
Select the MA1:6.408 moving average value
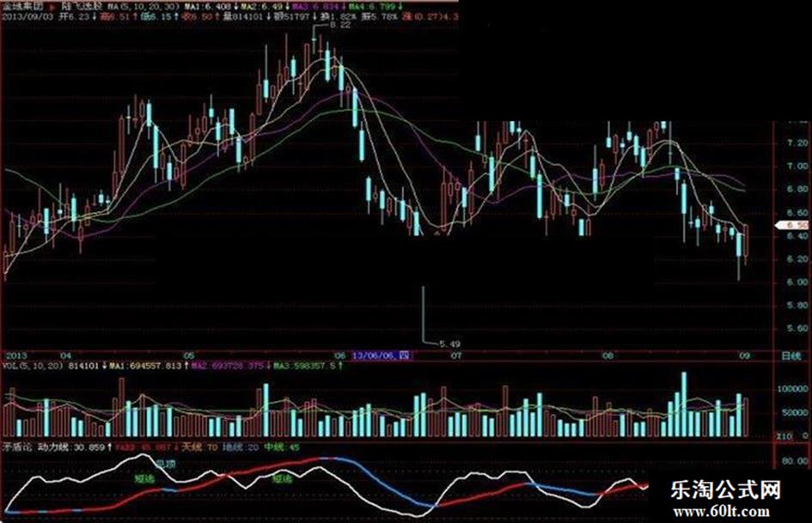tap(208, 7)
